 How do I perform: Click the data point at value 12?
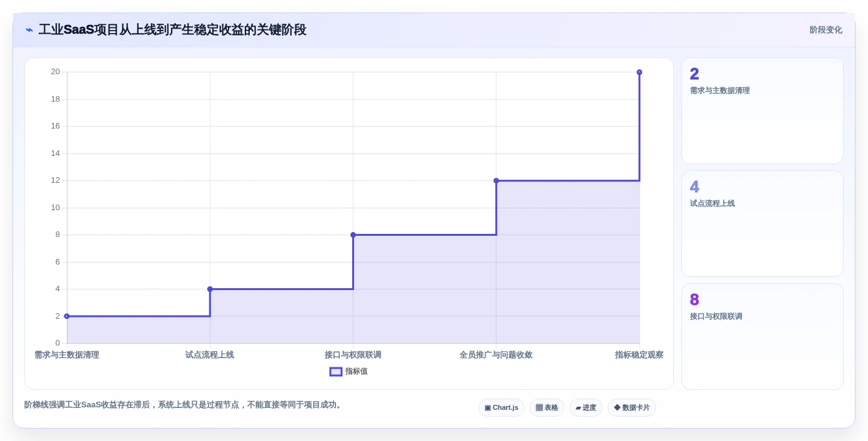coord(496,180)
